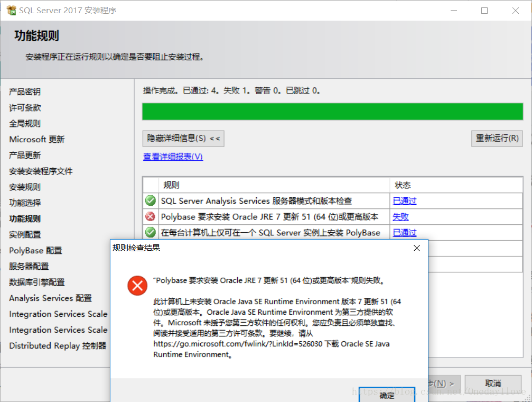Click 已通过 link for Analysis Services rule
532x402 pixels.
point(404,200)
